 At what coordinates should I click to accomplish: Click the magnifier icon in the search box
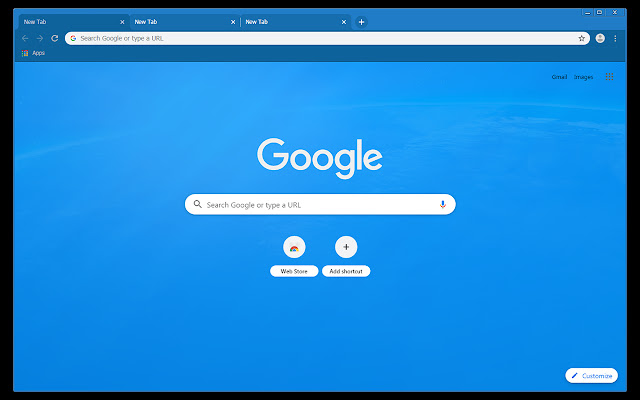pos(198,204)
